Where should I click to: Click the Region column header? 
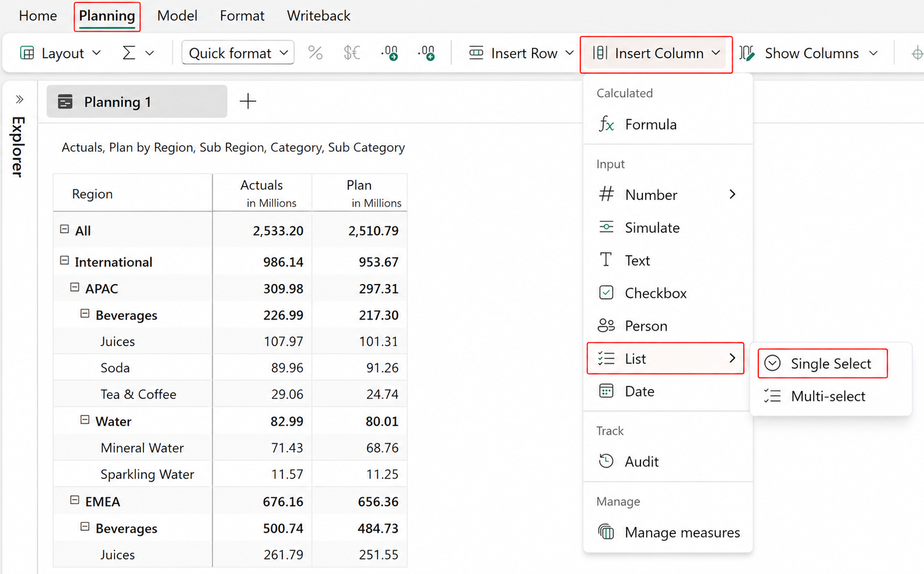pyautogui.click(x=133, y=193)
